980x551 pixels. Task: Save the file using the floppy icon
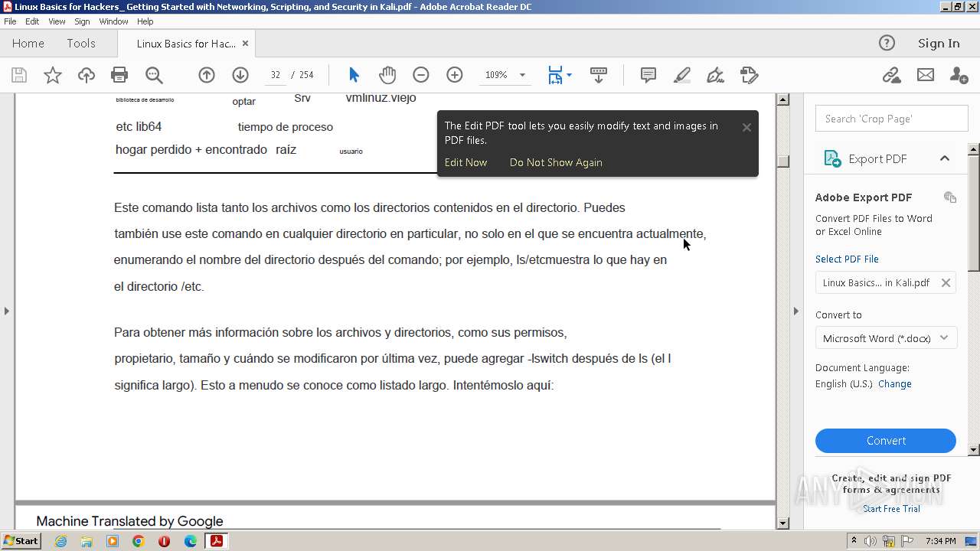[19, 75]
